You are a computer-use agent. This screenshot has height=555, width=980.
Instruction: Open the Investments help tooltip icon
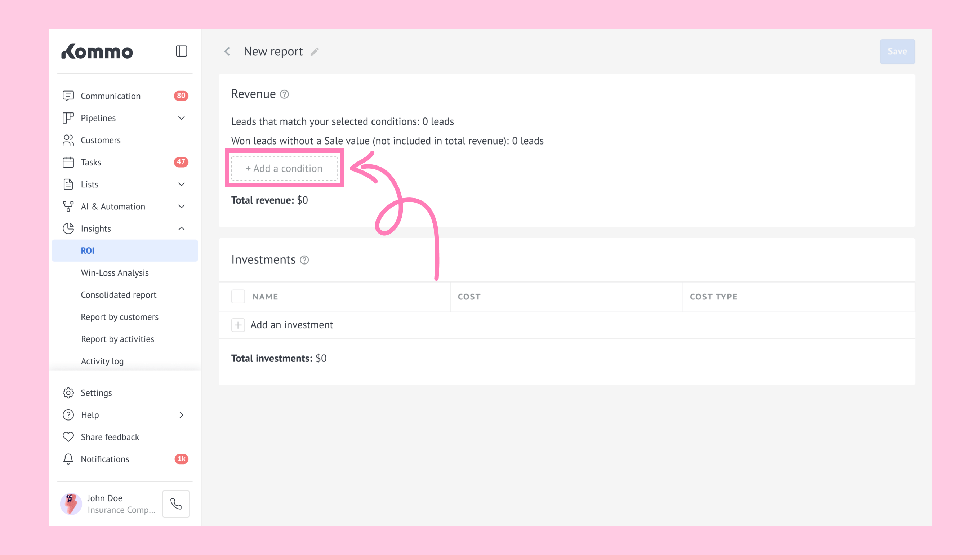[304, 260]
